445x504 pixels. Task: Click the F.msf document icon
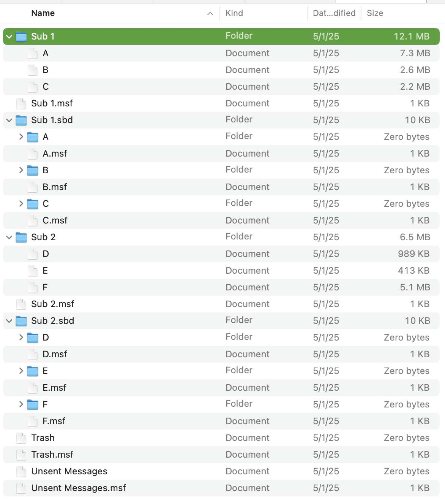[x=33, y=421]
